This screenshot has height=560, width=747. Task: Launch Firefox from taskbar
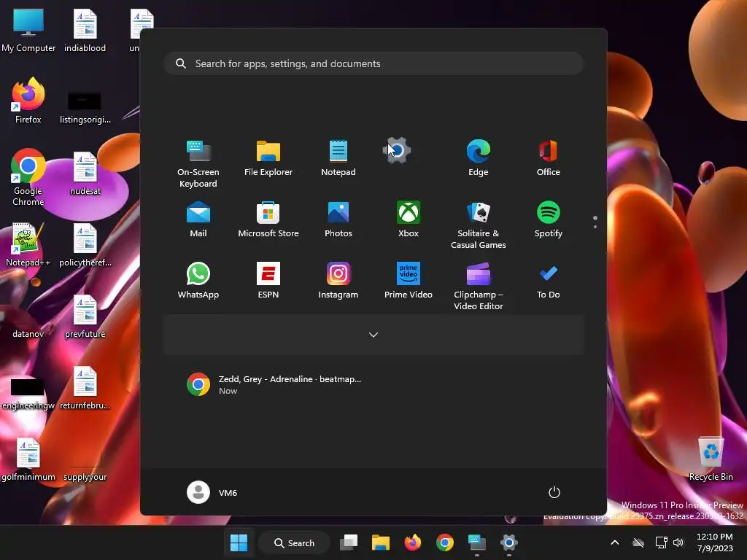coord(413,542)
